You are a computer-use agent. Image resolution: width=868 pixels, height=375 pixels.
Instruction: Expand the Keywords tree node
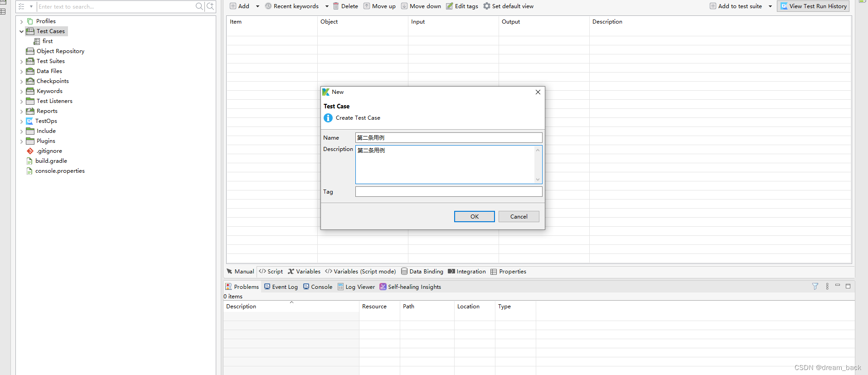21,91
